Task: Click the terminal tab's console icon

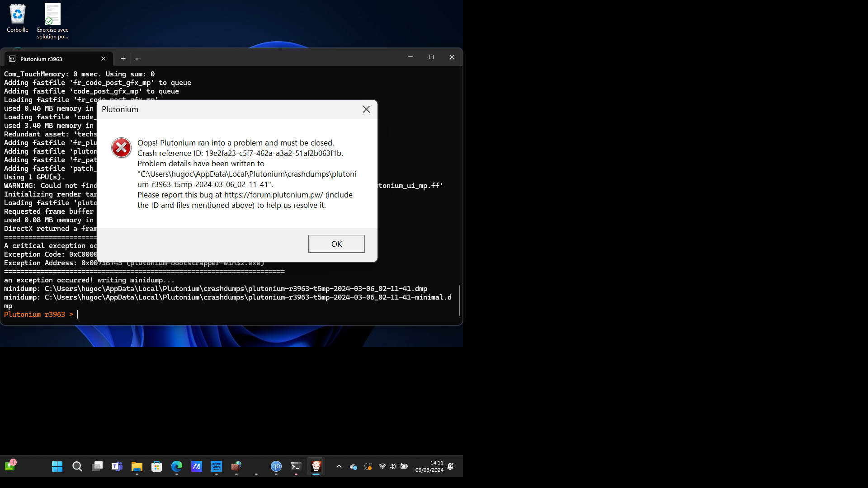Action: point(12,59)
